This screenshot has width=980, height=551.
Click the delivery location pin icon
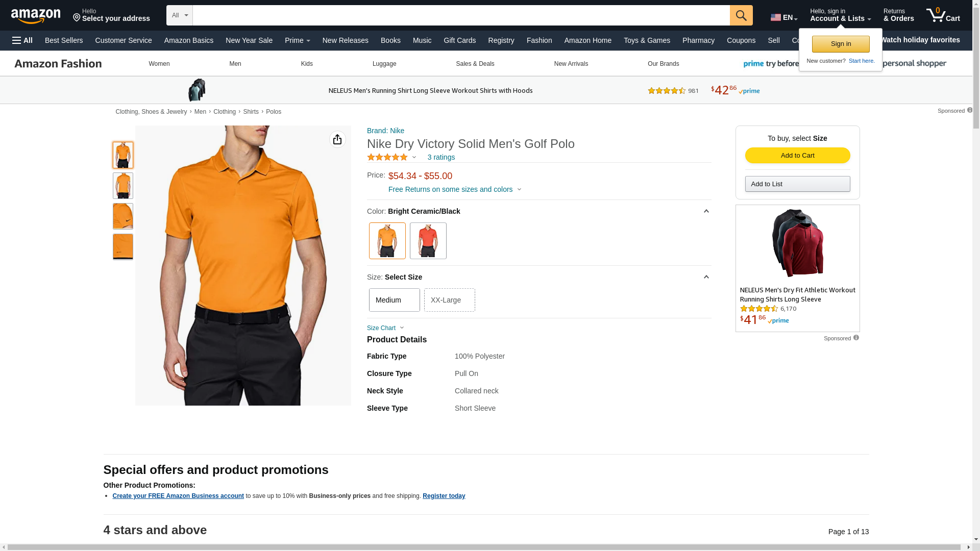pyautogui.click(x=77, y=18)
